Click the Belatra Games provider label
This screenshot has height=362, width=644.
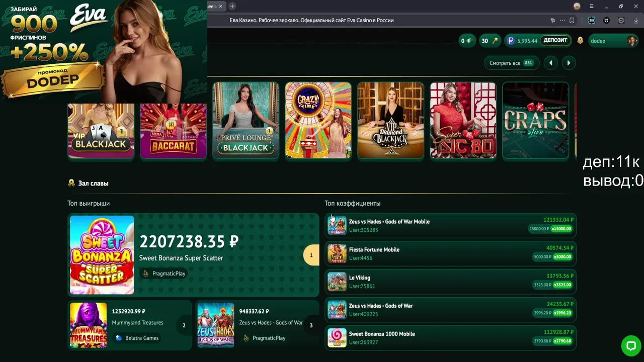[136, 338]
